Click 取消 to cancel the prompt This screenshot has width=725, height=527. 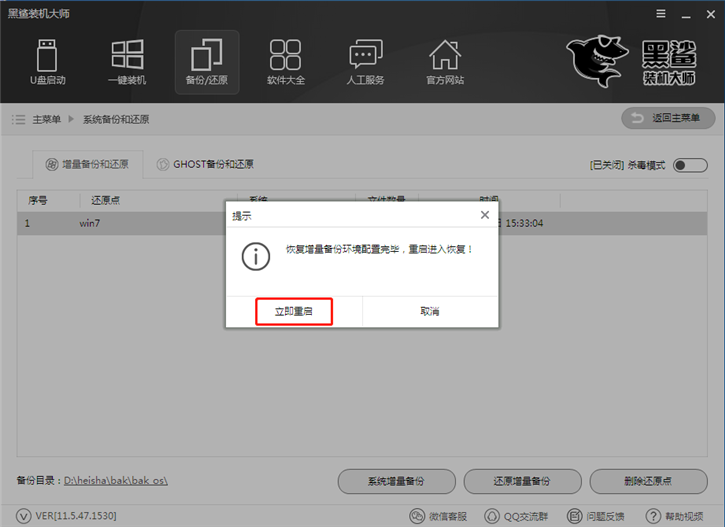coord(430,311)
